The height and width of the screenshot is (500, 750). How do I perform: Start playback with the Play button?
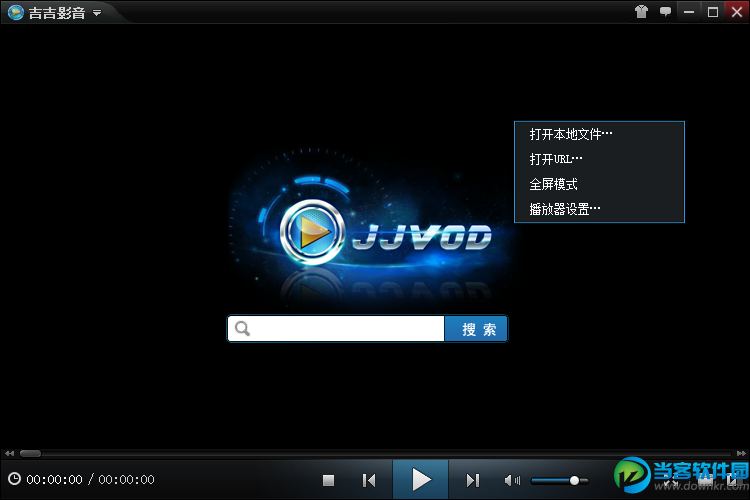coord(420,479)
